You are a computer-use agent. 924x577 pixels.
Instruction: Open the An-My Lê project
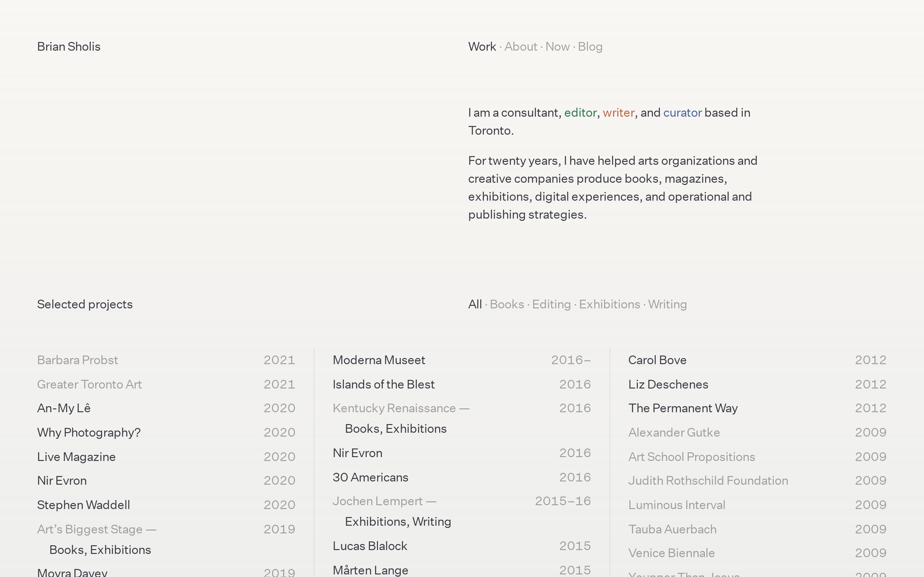pos(64,408)
